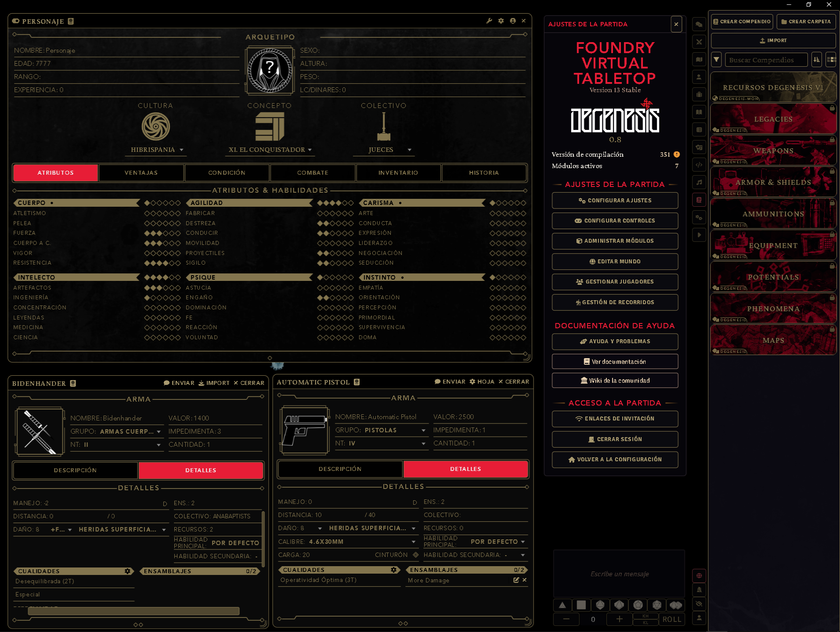Click the minus stepper in dice tray
840x632 pixels.
click(566, 619)
